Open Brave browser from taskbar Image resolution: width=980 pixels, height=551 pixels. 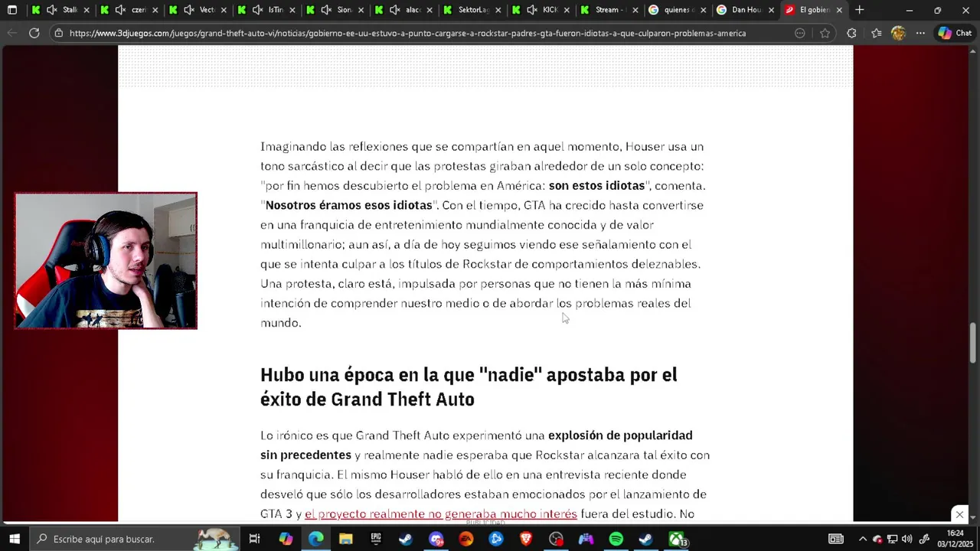[x=526, y=539]
